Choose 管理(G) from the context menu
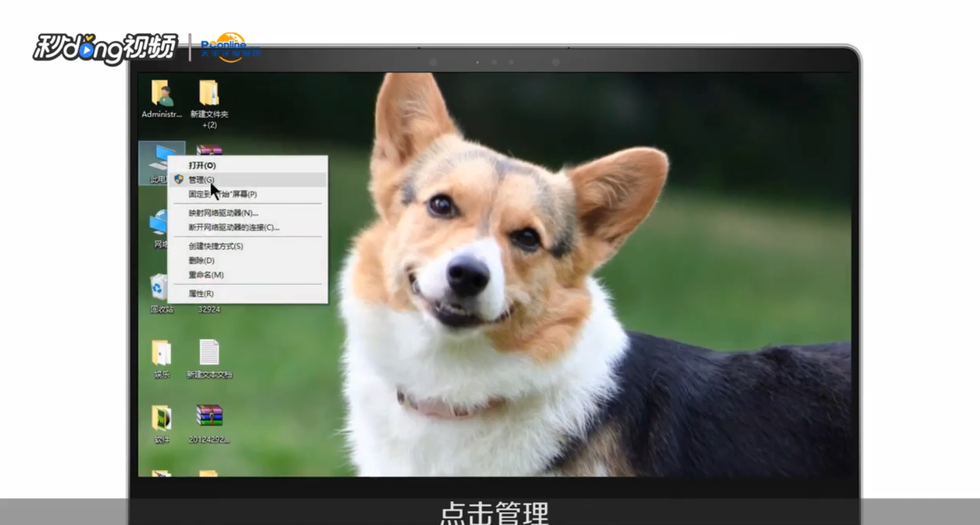The height and width of the screenshot is (525, 980). click(x=247, y=180)
